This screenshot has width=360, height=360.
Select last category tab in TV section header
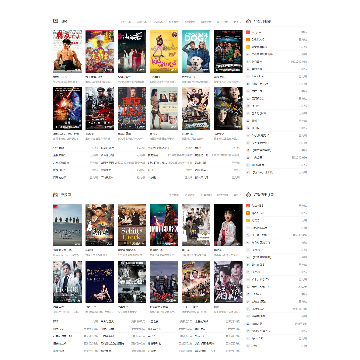point(237,195)
